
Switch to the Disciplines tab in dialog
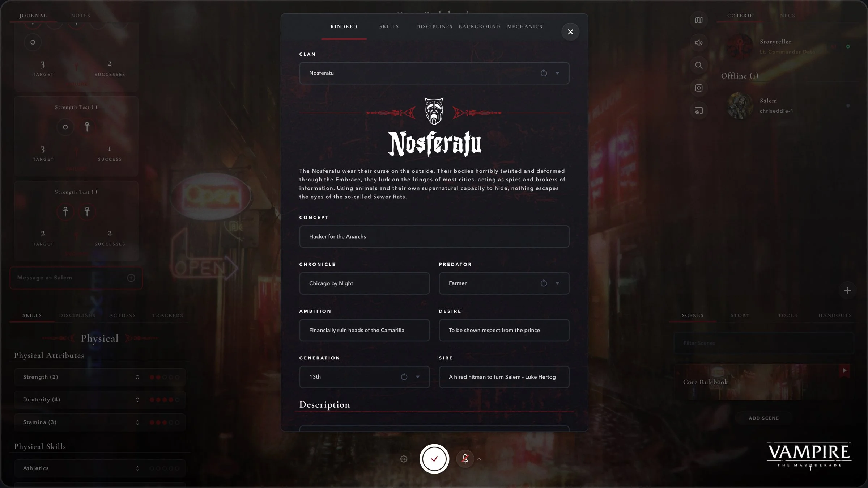(x=434, y=27)
